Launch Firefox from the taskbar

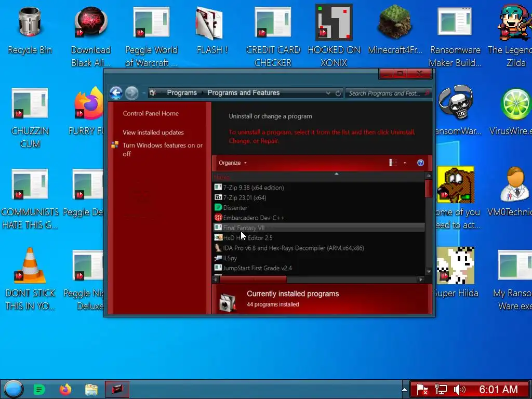click(65, 389)
